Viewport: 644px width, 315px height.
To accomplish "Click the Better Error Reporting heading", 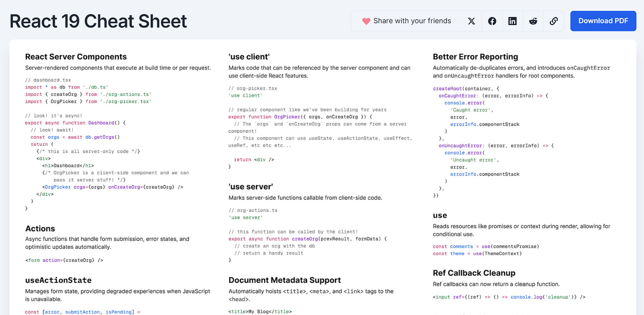I will 476,57.
